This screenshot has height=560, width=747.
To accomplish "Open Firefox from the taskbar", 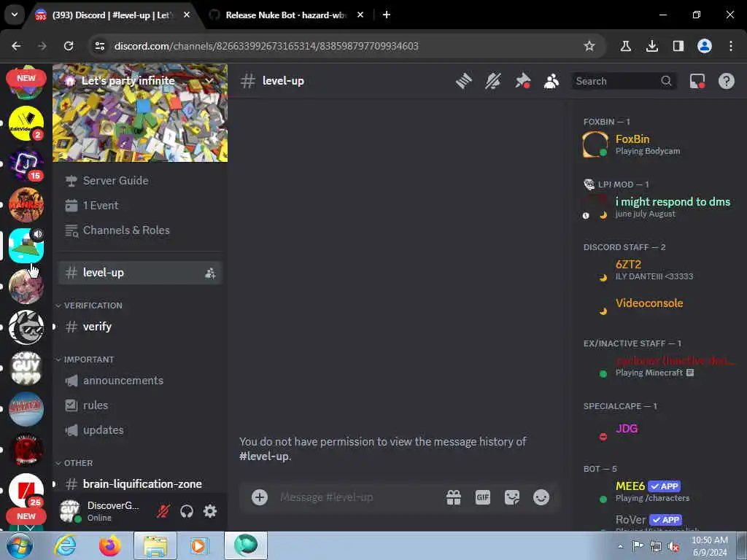I will 110,545.
